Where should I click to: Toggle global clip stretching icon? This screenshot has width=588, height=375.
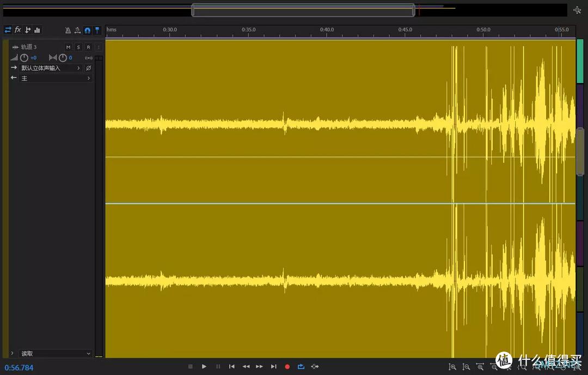(78, 31)
